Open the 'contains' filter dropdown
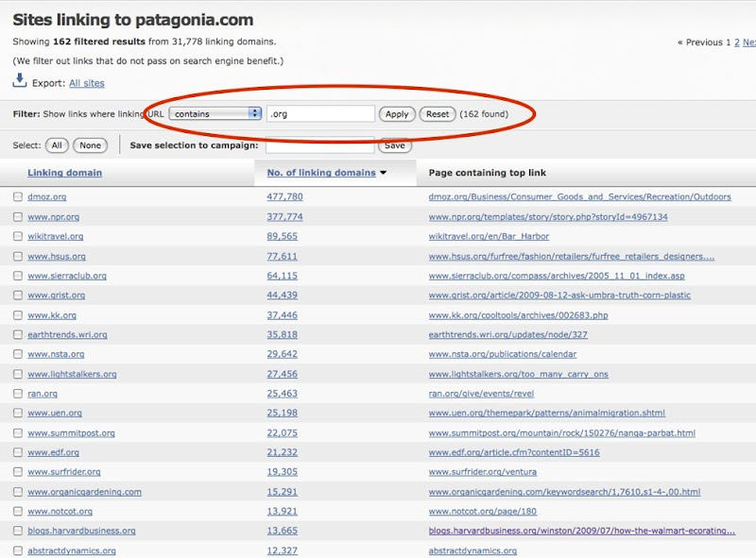Screen dimensions: 756x558 [x=215, y=113]
